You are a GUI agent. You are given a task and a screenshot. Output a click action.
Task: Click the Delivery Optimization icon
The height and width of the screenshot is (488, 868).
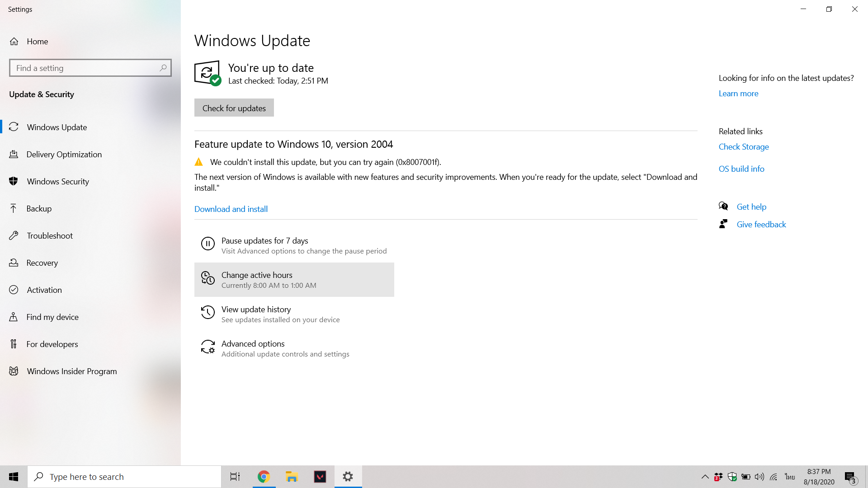pyautogui.click(x=14, y=154)
